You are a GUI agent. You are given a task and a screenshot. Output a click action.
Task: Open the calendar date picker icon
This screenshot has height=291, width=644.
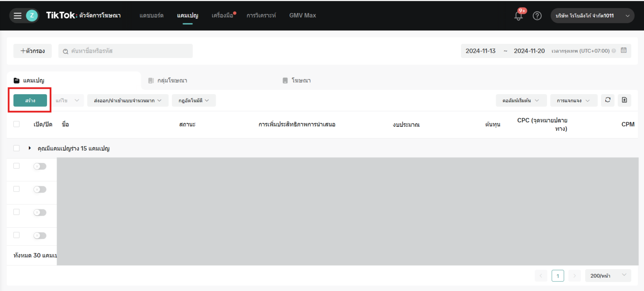click(x=624, y=50)
